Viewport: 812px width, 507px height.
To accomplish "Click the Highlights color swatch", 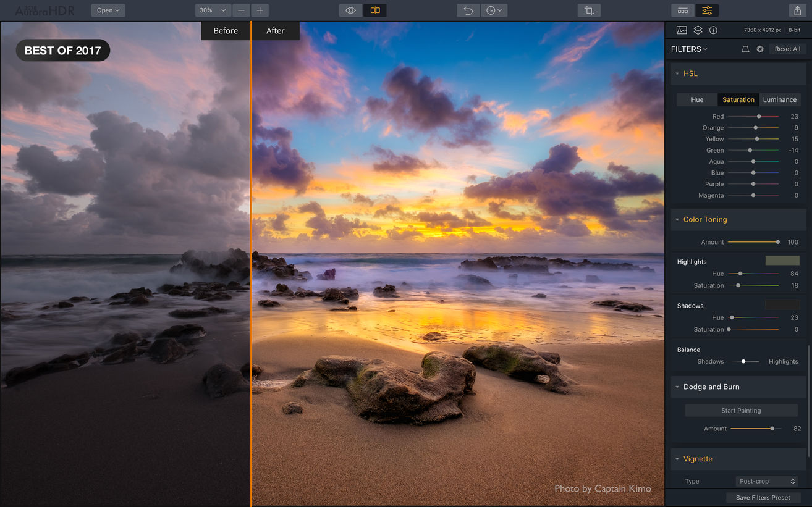I will click(782, 261).
